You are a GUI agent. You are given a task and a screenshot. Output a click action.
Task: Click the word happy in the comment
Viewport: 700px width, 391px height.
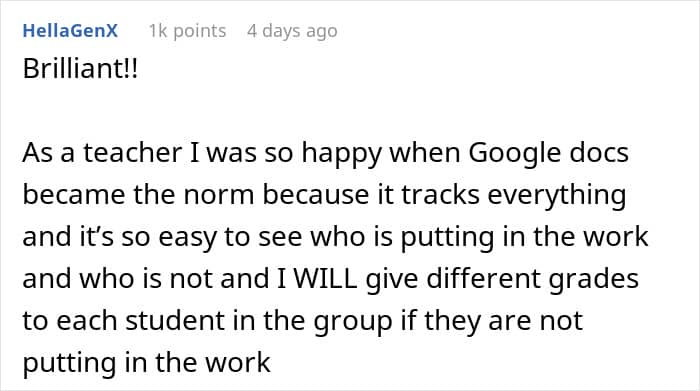342,154
